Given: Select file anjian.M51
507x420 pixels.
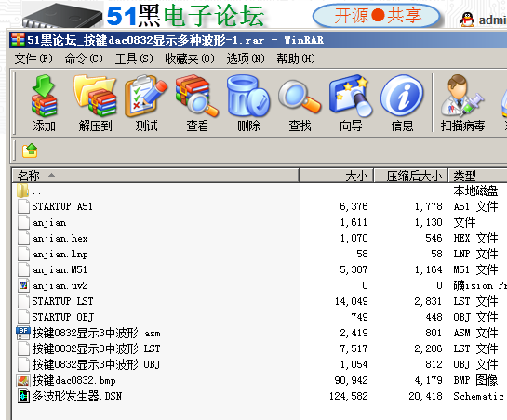Looking at the screenshot, I should coord(60,269).
